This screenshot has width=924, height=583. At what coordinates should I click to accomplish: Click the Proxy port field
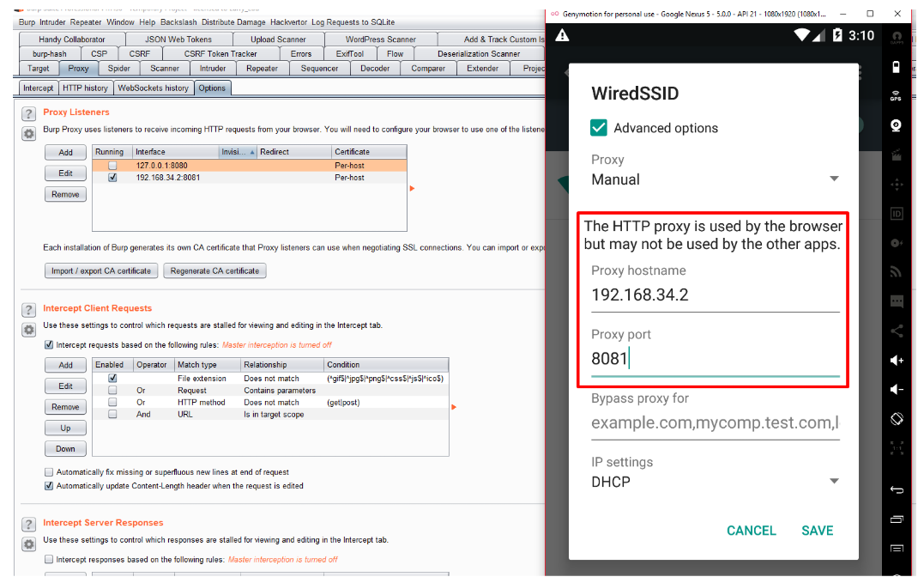tap(715, 359)
